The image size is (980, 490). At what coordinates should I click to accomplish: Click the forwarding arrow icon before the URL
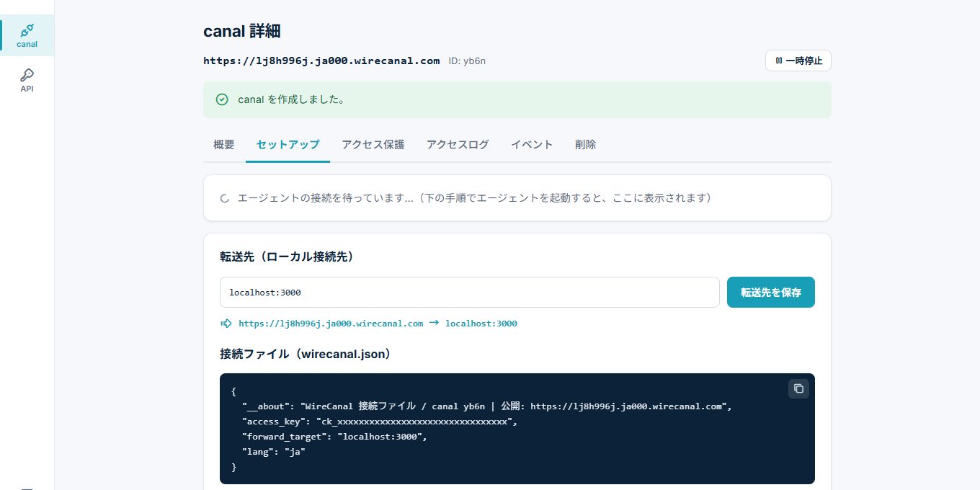[226, 324]
